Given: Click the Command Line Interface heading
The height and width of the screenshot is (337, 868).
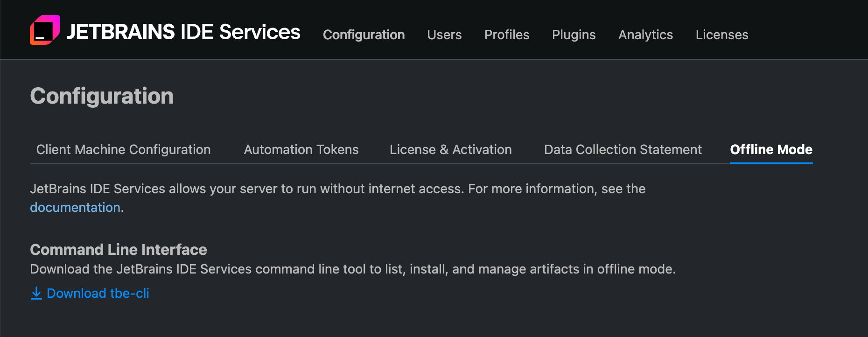Looking at the screenshot, I should pyautogui.click(x=118, y=250).
